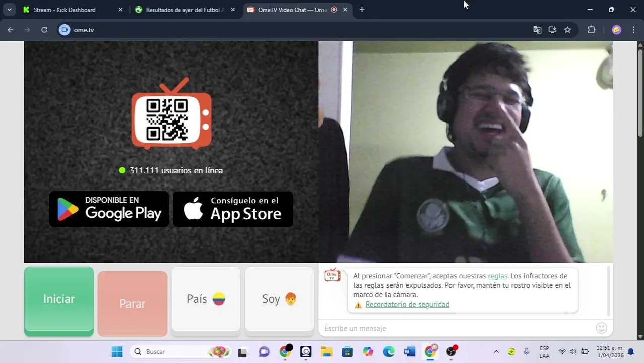
Task: Click the Parar button
Action: click(133, 304)
